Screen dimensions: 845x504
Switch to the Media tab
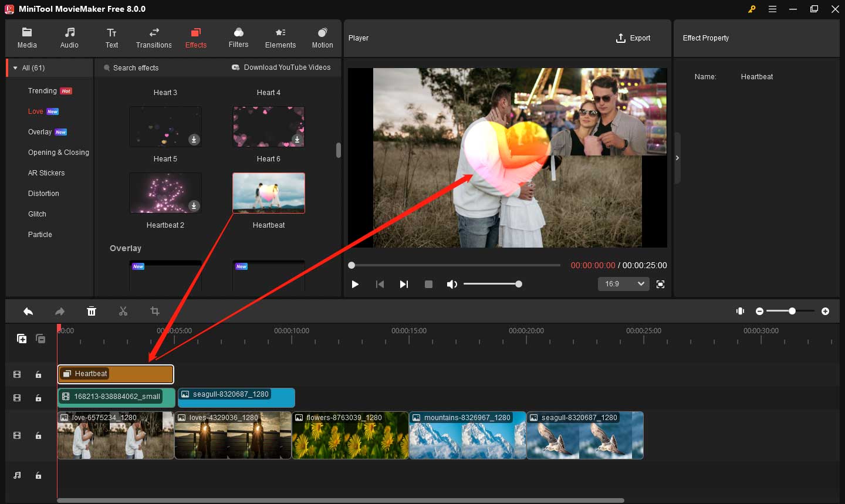coord(27,38)
